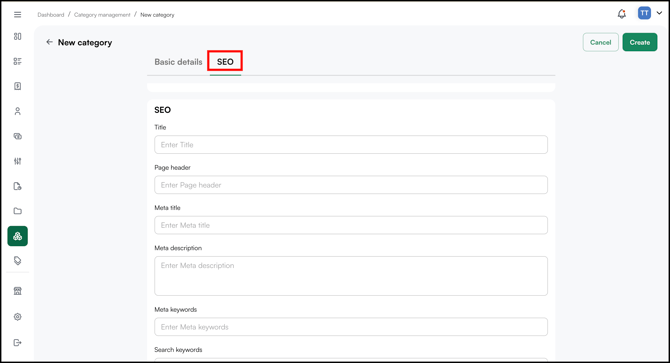Go back using the arrow beside New category
Image resolution: width=670 pixels, height=363 pixels.
point(49,42)
